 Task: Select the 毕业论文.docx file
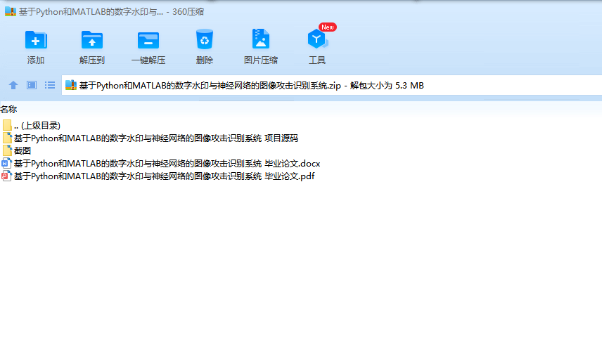point(161,164)
